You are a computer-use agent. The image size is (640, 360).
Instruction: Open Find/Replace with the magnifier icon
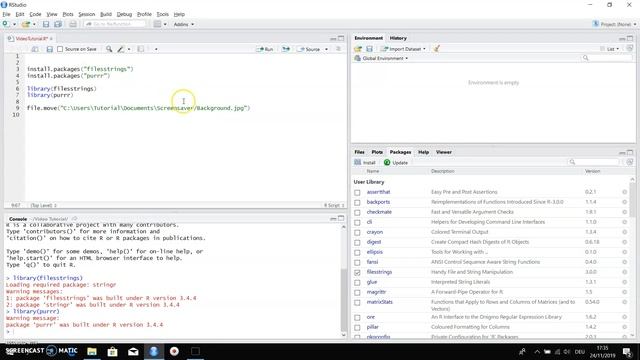[109, 49]
